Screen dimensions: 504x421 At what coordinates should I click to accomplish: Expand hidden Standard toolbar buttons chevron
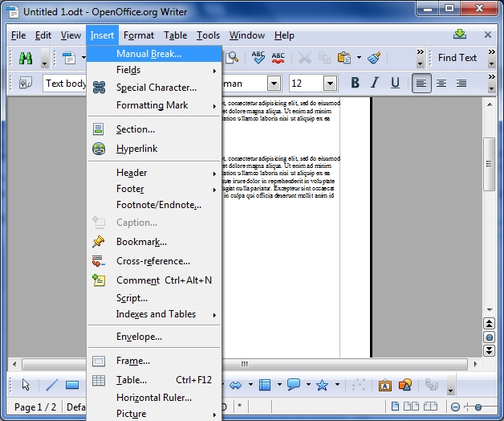[x=420, y=51]
